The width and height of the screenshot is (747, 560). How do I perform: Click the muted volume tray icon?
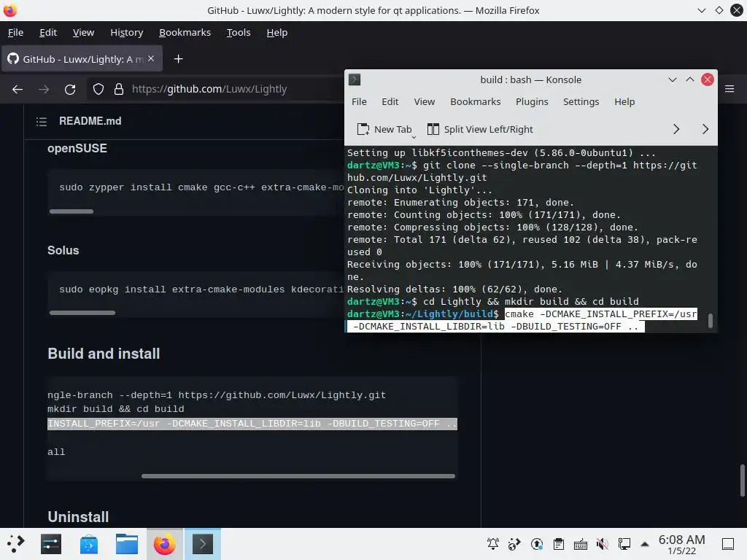602,544
